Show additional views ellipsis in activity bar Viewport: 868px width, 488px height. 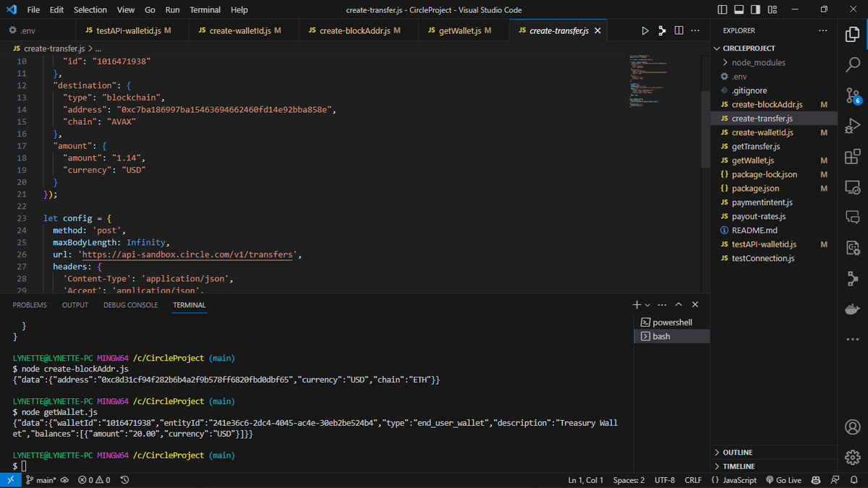click(853, 339)
